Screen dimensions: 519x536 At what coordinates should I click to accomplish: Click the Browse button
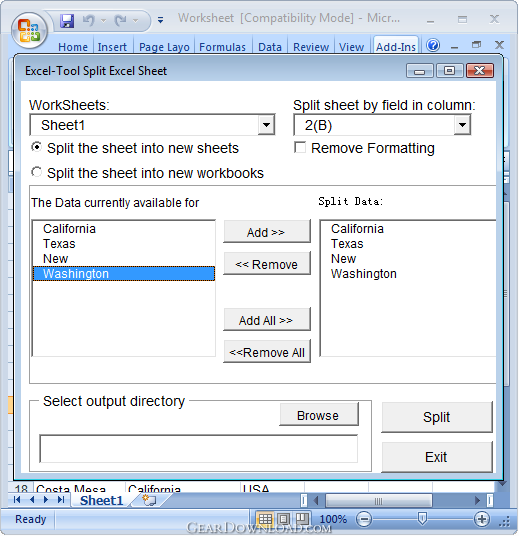(319, 415)
